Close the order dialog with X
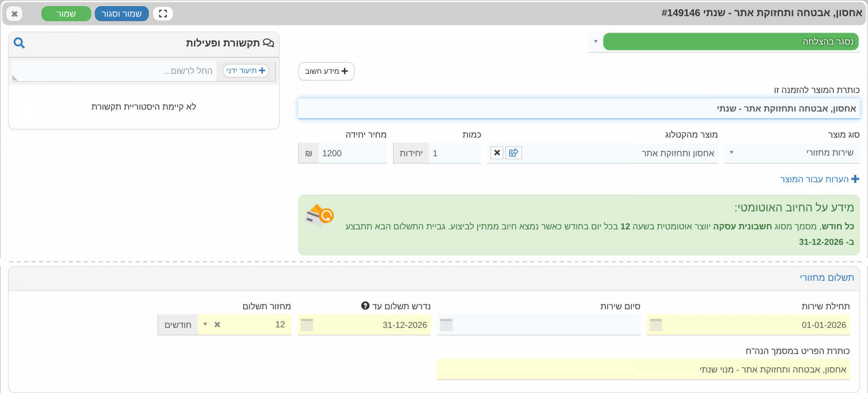Image resolution: width=868 pixels, height=393 pixels. 14,13
